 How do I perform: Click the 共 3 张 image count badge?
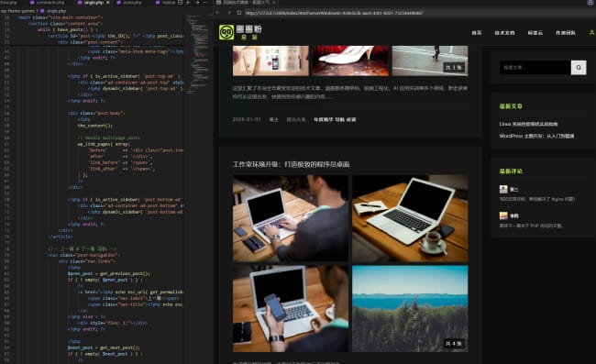[x=454, y=68]
